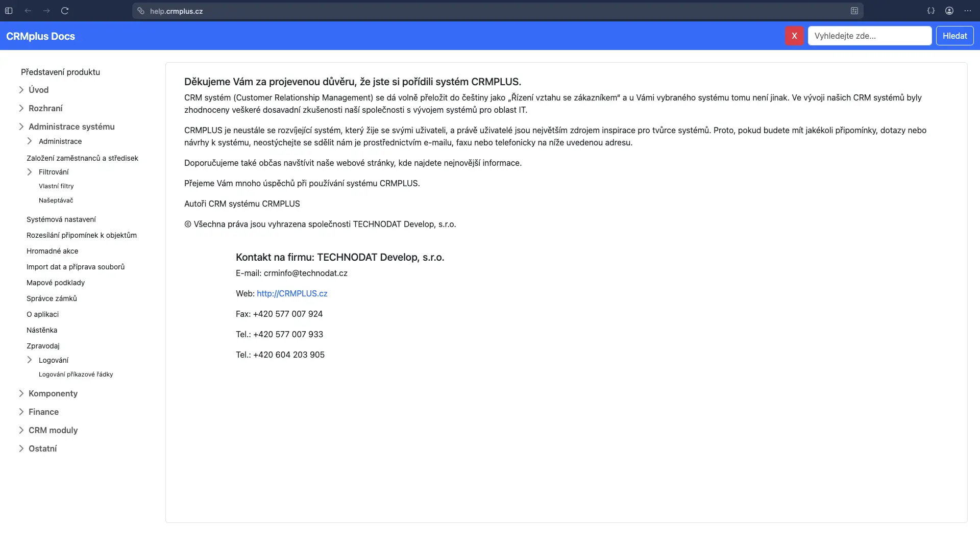980x551 pixels.
Task: Open the Systémová nastavení page
Action: tap(61, 219)
